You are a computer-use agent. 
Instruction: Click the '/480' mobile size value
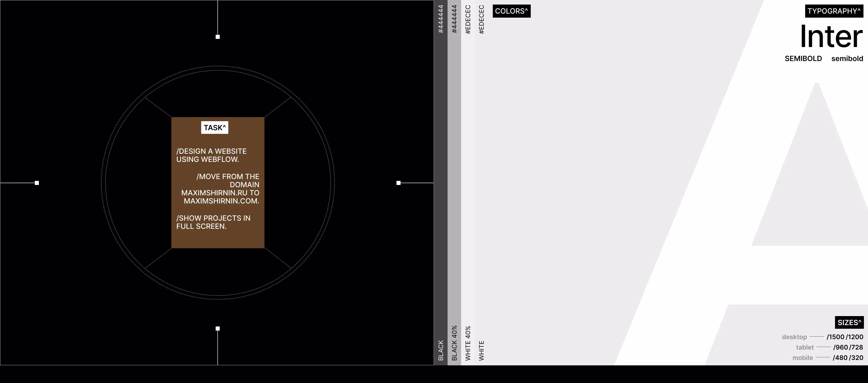[x=840, y=358]
